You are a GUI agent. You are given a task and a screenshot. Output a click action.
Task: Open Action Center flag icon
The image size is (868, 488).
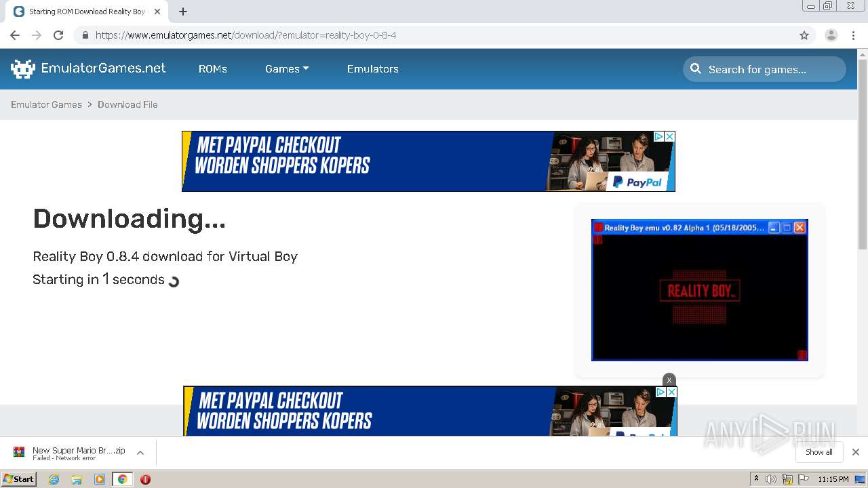coord(804,479)
